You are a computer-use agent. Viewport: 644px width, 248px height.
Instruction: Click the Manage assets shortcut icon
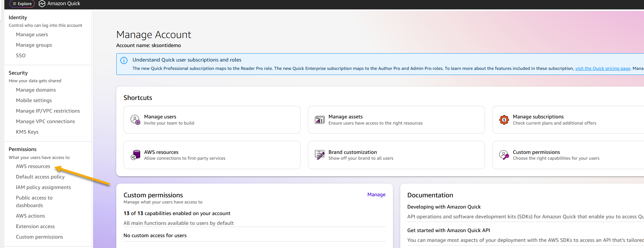(x=320, y=120)
